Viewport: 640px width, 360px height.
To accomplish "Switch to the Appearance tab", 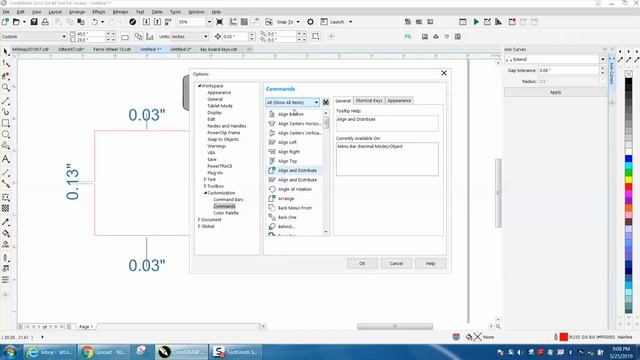I will [x=399, y=100].
